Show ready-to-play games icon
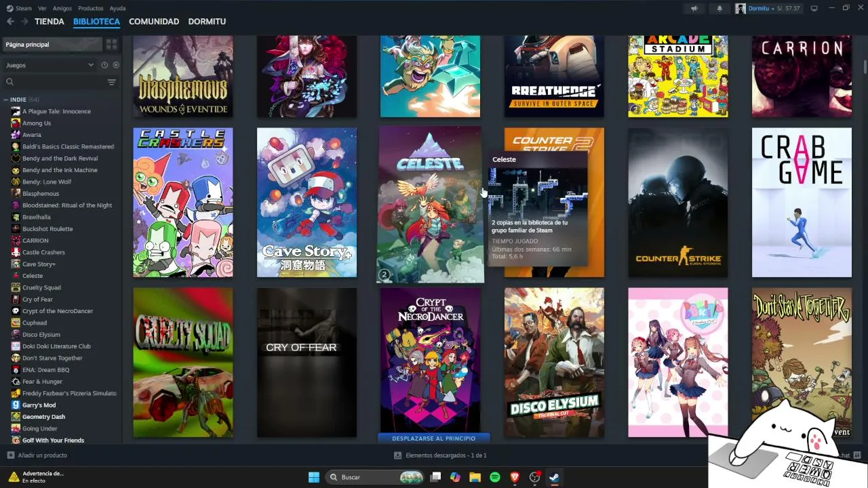The width and height of the screenshot is (868, 488). (116, 65)
